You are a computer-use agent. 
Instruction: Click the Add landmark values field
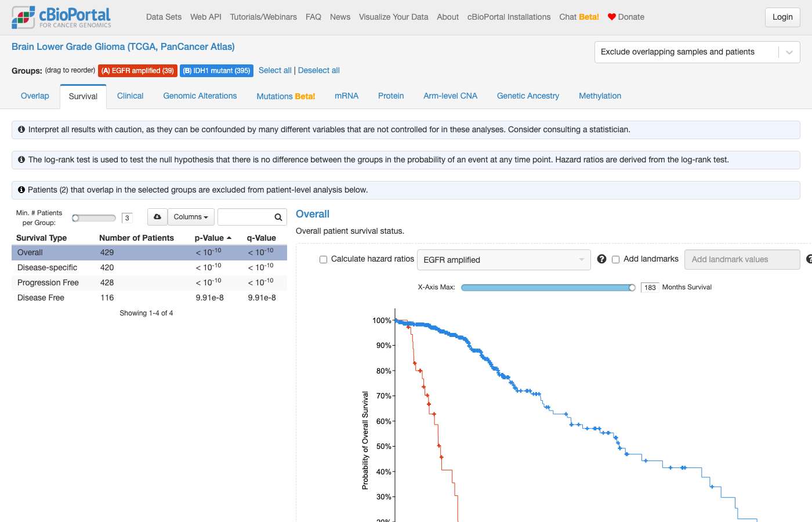pos(742,259)
